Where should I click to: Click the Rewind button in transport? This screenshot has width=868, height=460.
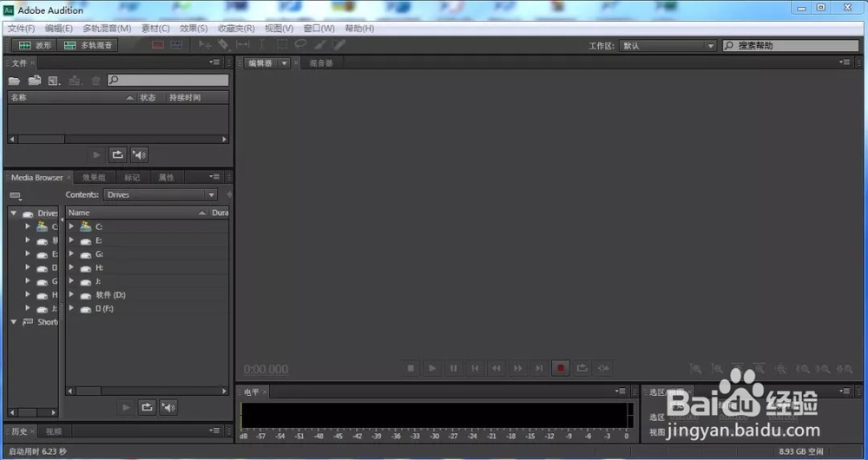point(496,368)
